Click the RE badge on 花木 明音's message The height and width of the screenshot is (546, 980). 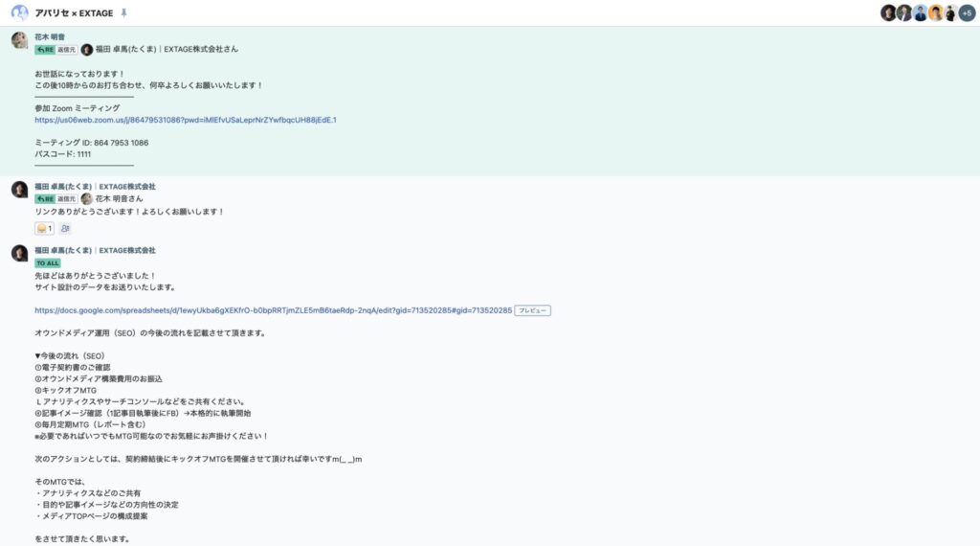click(x=44, y=49)
